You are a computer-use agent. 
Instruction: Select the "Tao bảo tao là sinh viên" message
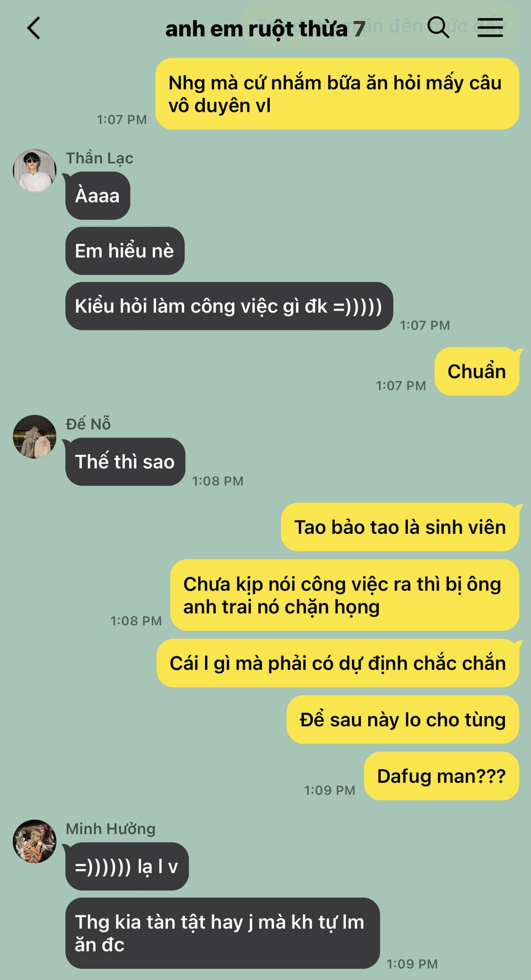click(x=400, y=527)
